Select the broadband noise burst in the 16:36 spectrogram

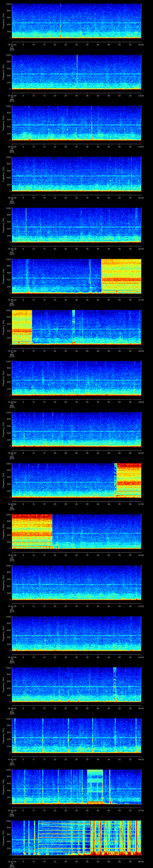point(121,276)
